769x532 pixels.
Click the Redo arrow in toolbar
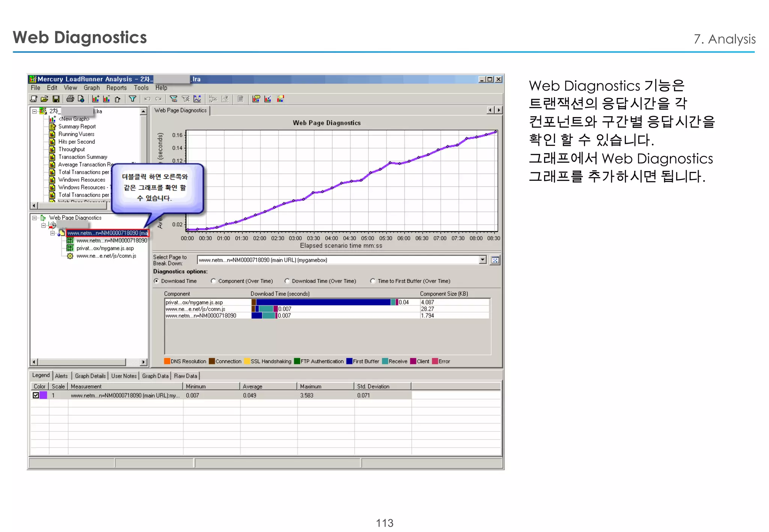pos(158,99)
